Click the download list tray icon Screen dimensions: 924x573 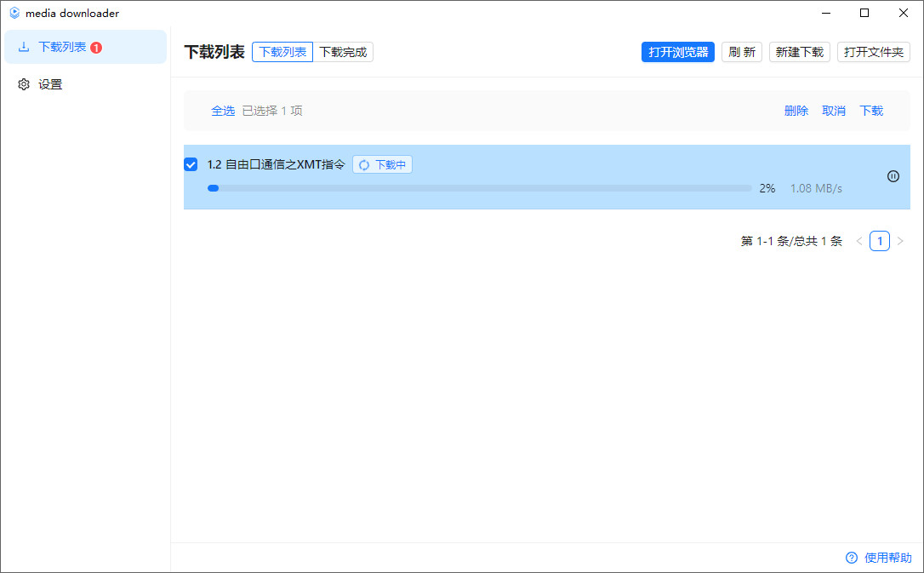(24, 47)
